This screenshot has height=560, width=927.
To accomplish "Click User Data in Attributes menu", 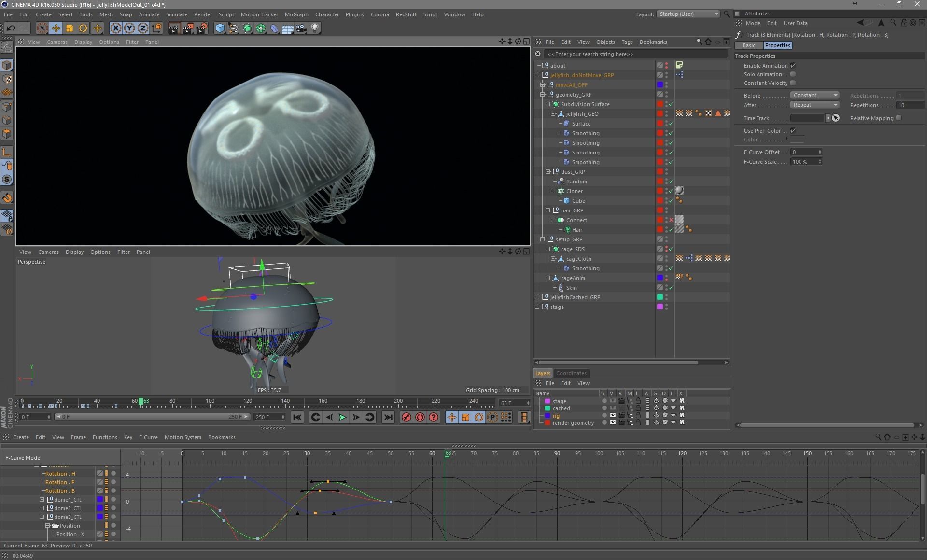I will coord(795,23).
